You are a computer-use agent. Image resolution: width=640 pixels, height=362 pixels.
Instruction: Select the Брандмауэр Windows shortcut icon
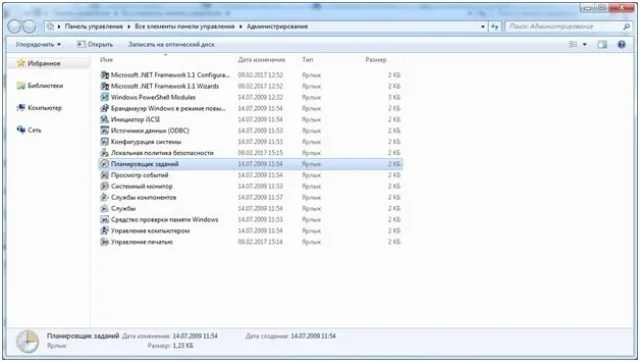point(104,109)
